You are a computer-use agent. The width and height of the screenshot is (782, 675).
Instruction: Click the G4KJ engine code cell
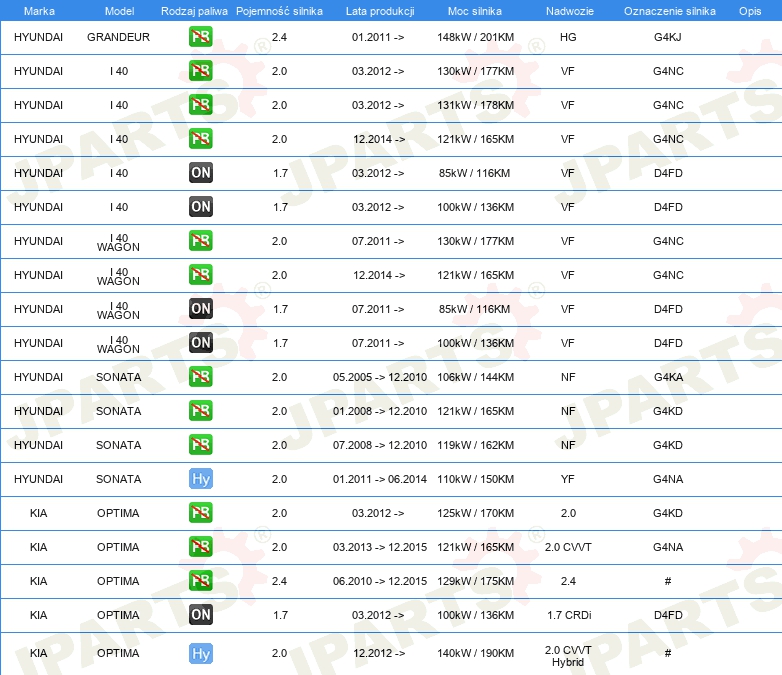click(x=668, y=37)
